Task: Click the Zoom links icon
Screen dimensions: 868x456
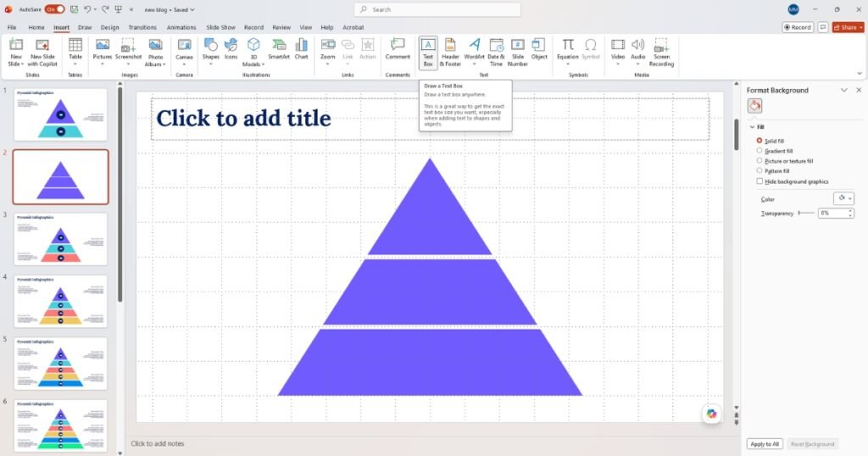Action: point(328,45)
